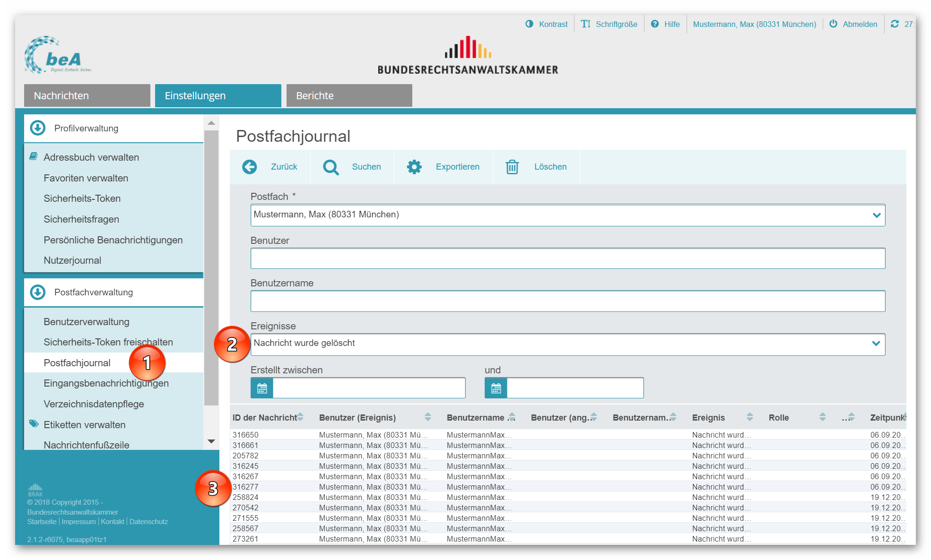Click the Abmelden power icon

click(x=833, y=24)
